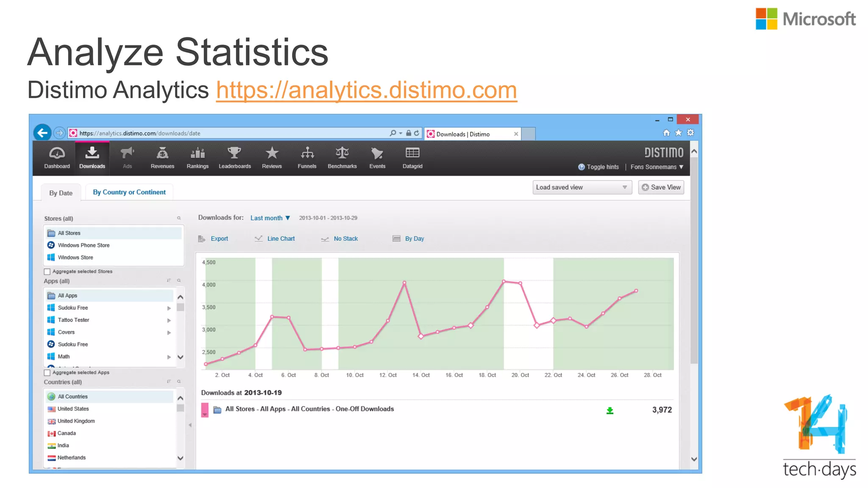Image resolution: width=868 pixels, height=488 pixels.
Task: Select All Apps row
Action: coord(109,296)
